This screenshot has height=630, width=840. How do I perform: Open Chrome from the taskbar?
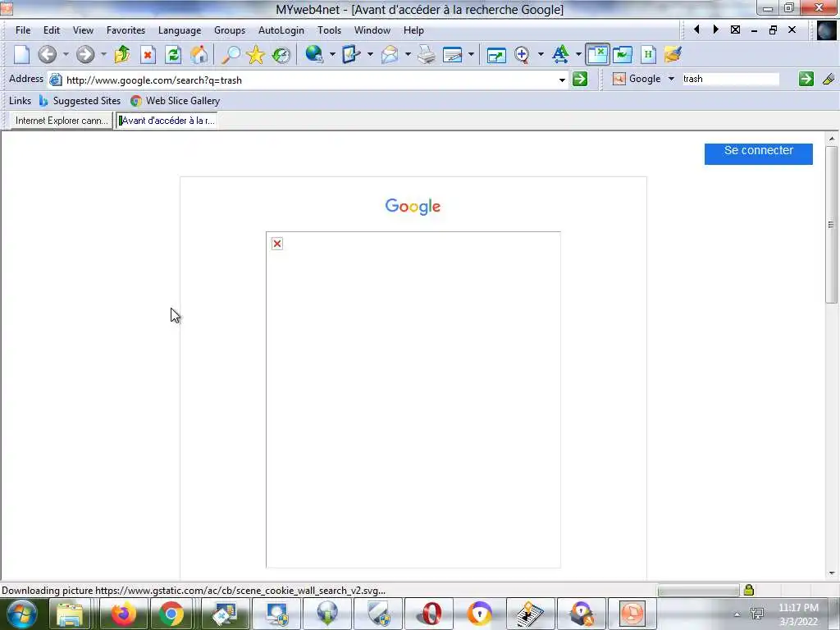coord(171,614)
